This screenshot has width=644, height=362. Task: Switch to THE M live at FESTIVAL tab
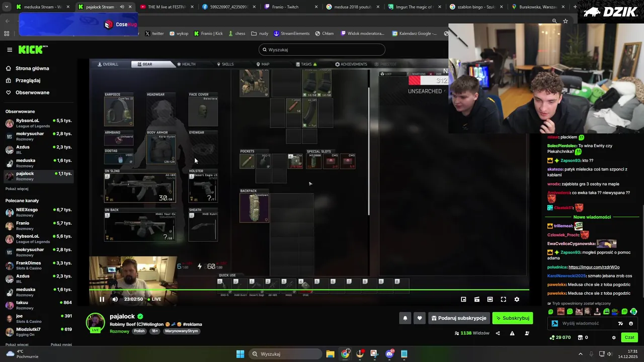click(166, 7)
